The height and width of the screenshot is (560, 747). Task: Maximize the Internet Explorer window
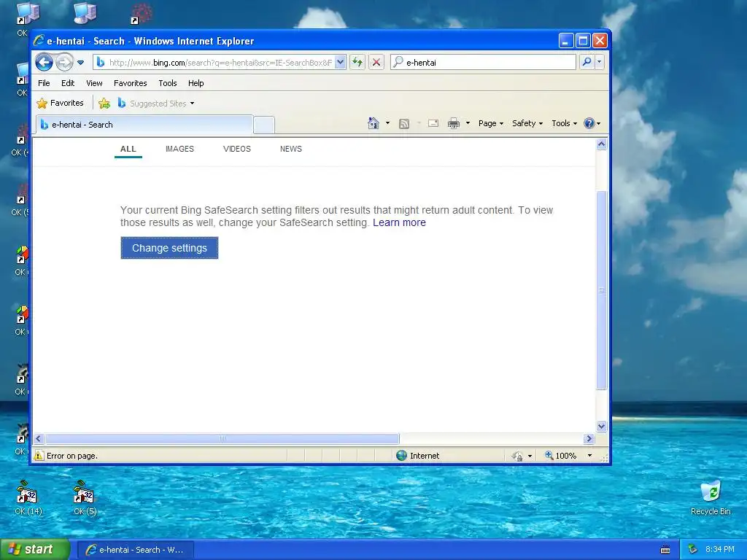click(x=583, y=41)
